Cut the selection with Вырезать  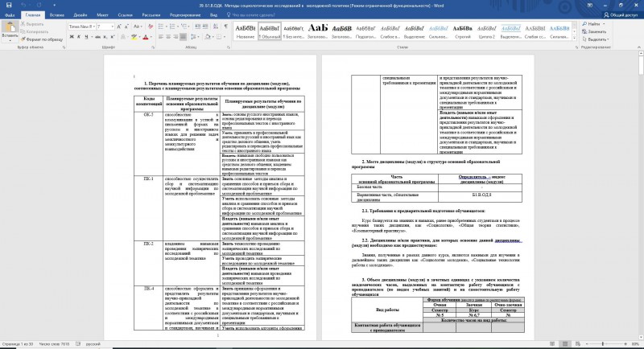(32, 24)
